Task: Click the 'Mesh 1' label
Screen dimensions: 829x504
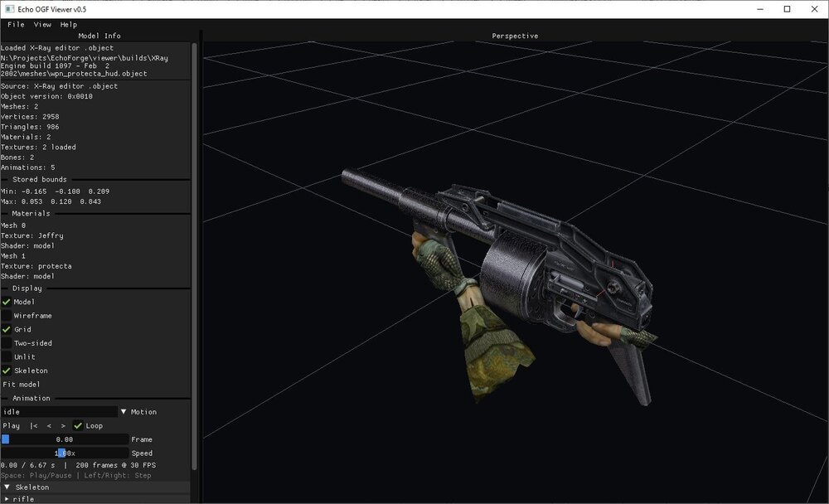Action: (13, 256)
